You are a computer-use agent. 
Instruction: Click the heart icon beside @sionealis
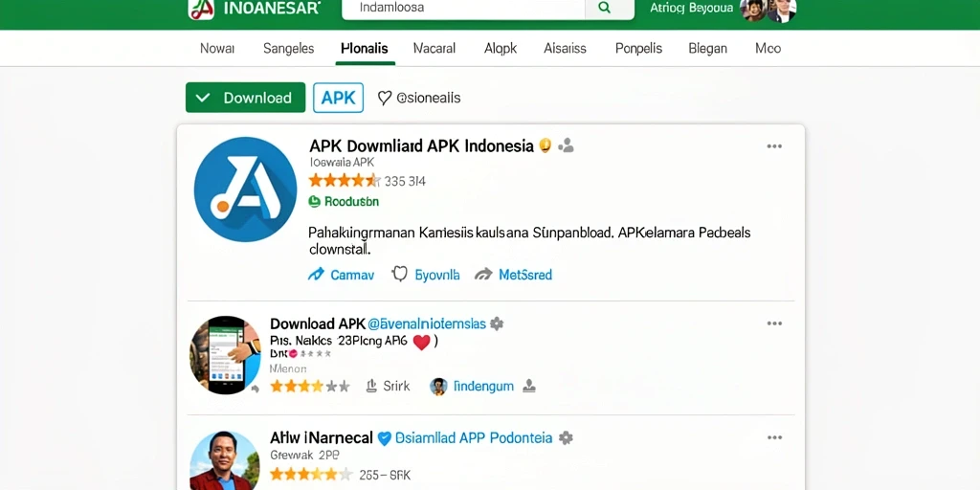pyautogui.click(x=385, y=98)
